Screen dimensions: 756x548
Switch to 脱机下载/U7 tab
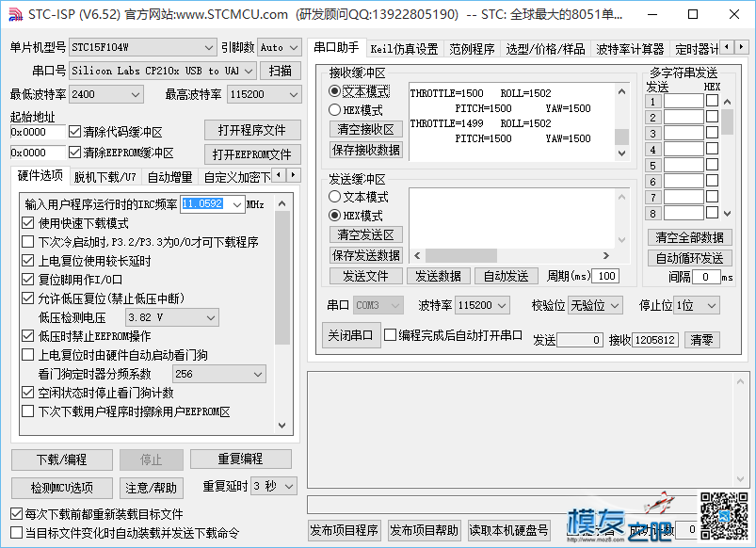click(105, 177)
